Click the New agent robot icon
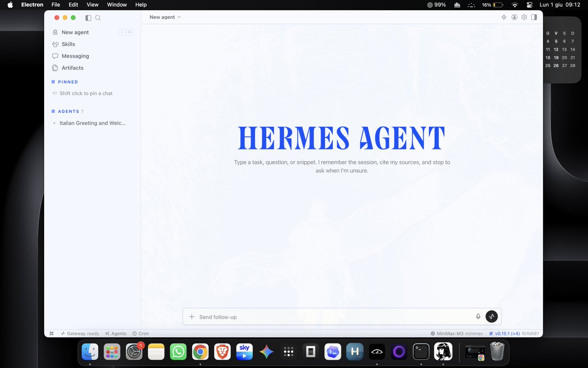The image size is (588, 368). tap(55, 32)
